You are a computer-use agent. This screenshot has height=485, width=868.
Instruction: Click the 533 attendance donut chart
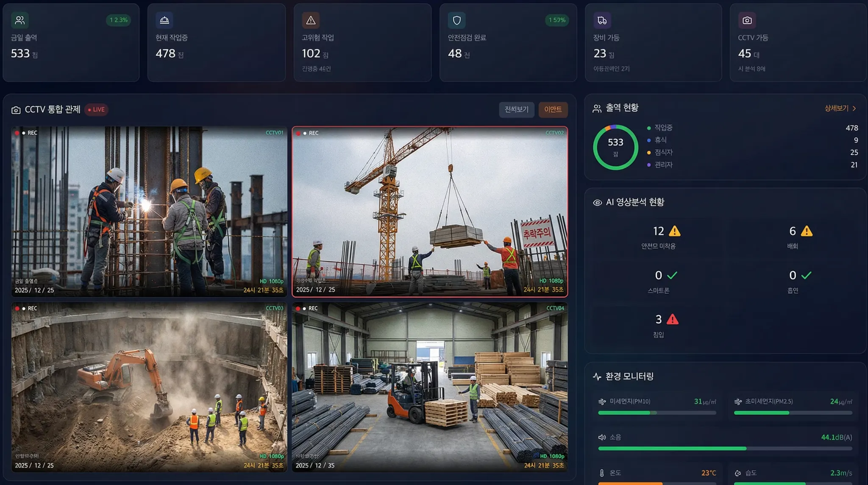615,147
